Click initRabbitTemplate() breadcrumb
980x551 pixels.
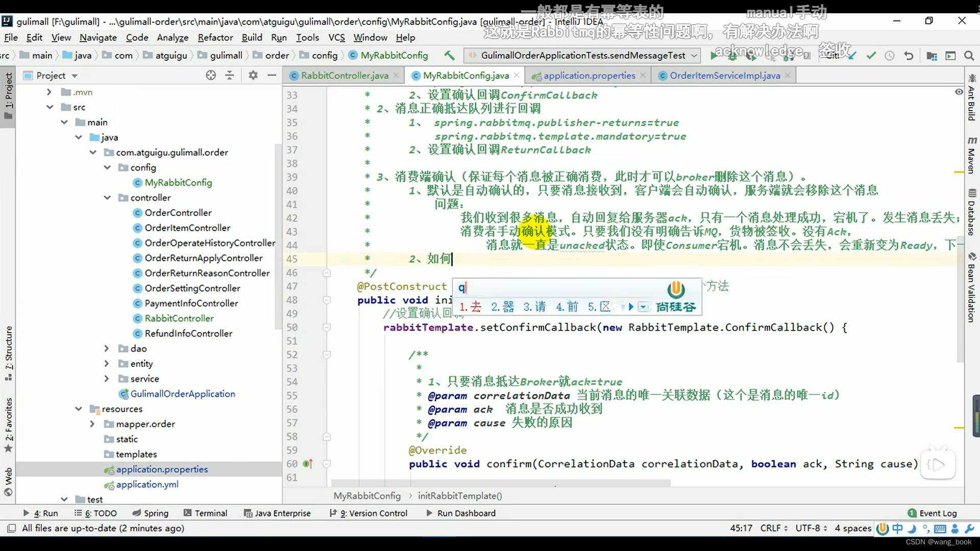tap(460, 496)
